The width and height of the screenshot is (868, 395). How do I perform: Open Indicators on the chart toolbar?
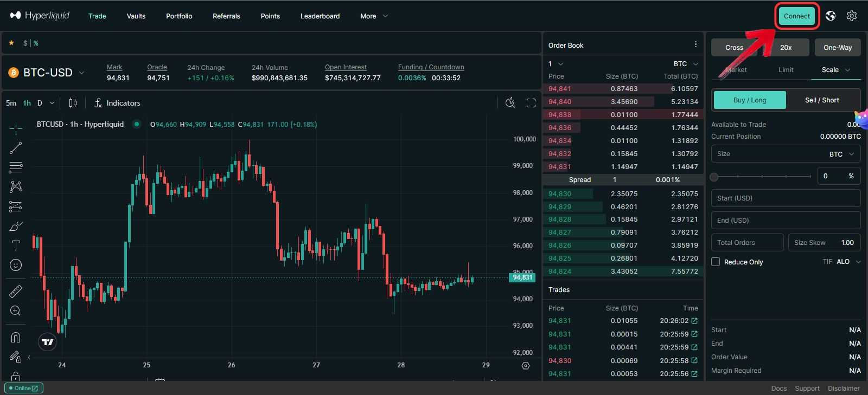(117, 103)
